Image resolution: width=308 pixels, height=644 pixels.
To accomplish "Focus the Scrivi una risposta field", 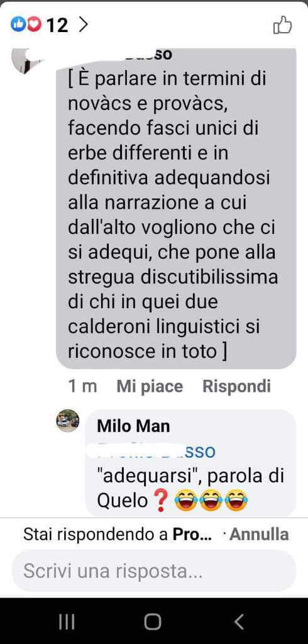I will pyautogui.click(x=154, y=571).
